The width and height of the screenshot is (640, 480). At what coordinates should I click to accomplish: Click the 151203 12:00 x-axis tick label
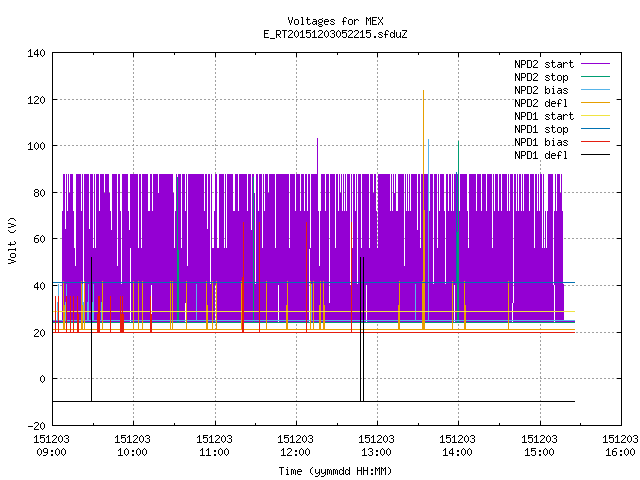point(296,445)
